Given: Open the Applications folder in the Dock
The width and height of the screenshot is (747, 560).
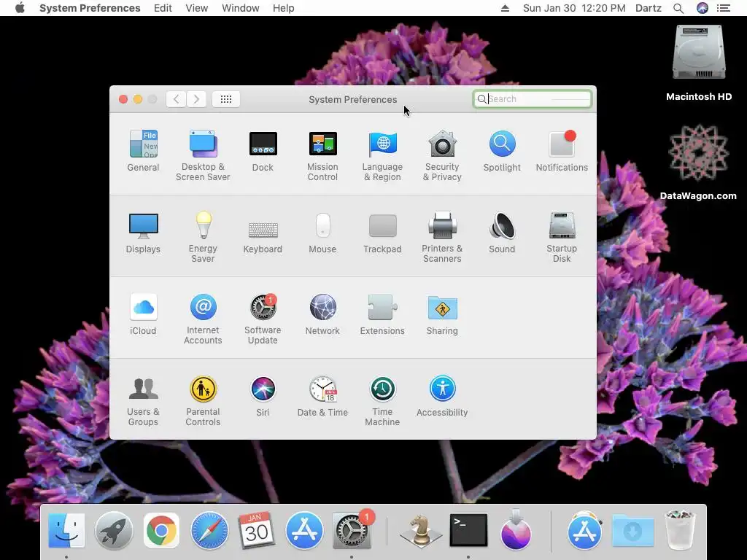Looking at the screenshot, I should click(x=584, y=531).
